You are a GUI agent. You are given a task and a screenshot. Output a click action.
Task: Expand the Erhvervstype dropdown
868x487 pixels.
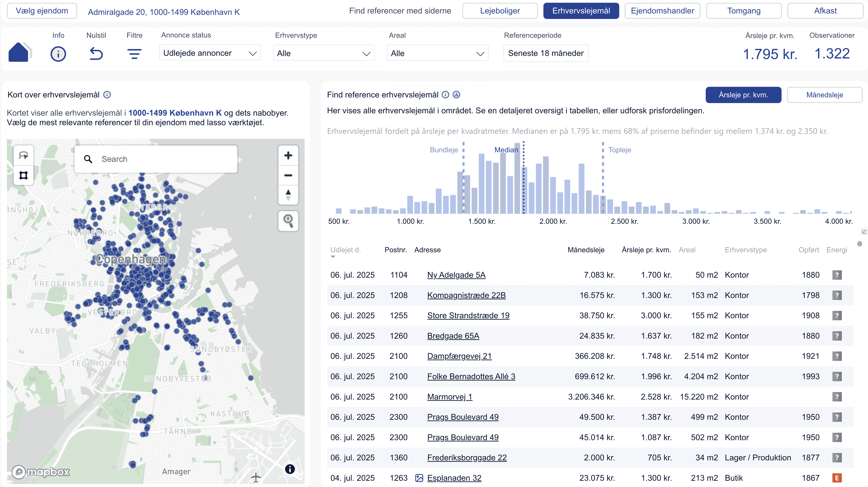[x=323, y=53]
